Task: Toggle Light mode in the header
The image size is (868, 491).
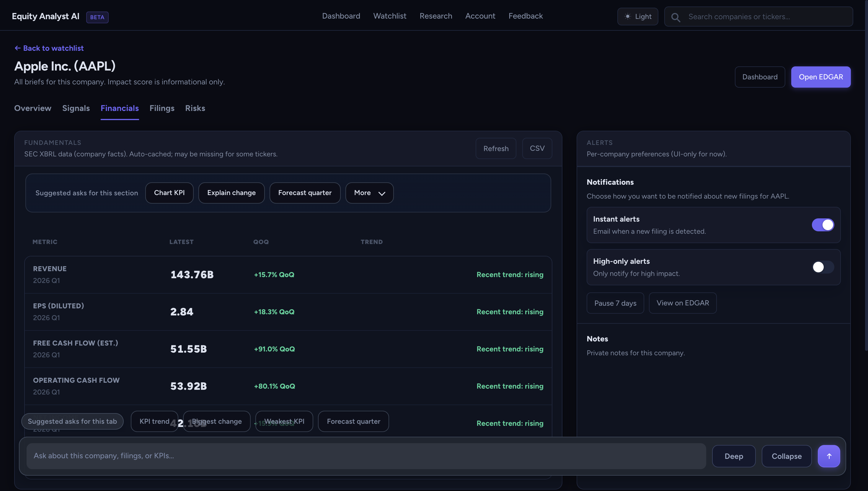Action: point(637,16)
